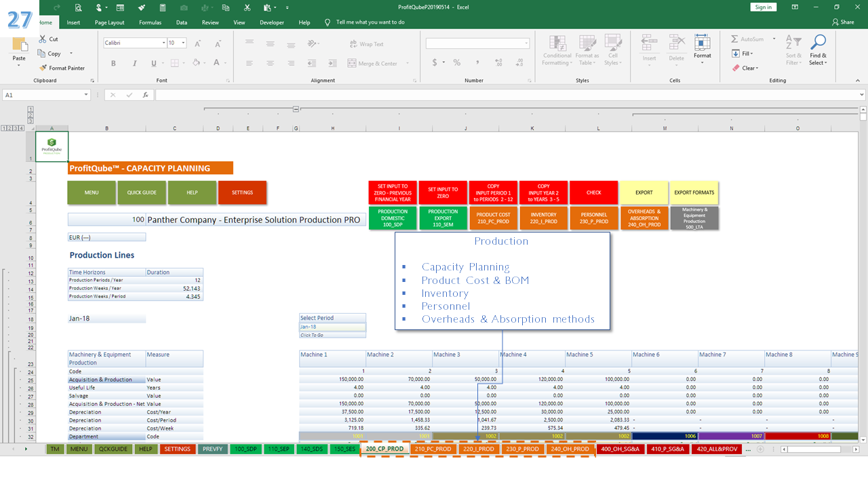Click Cut in the Clipboard group

(x=49, y=39)
